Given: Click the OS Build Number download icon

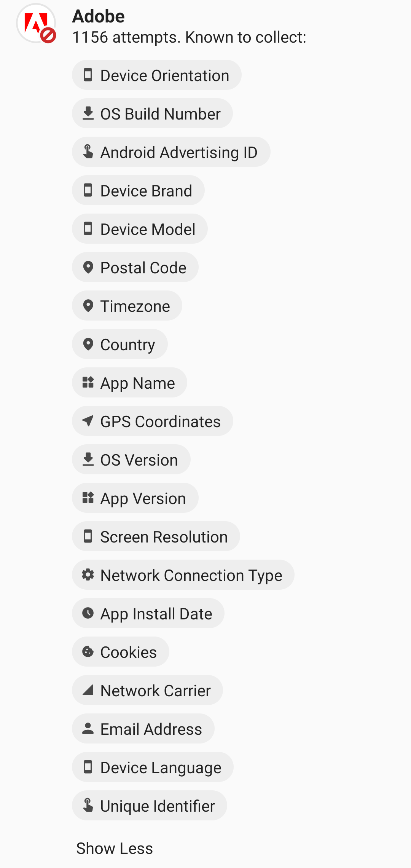Looking at the screenshot, I should pyautogui.click(x=88, y=113).
